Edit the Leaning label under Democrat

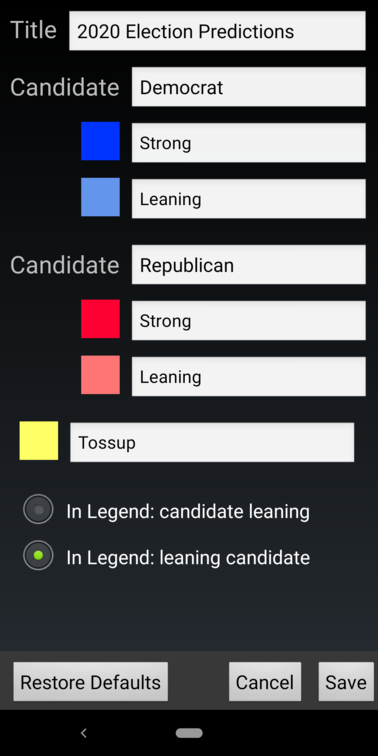click(x=249, y=199)
